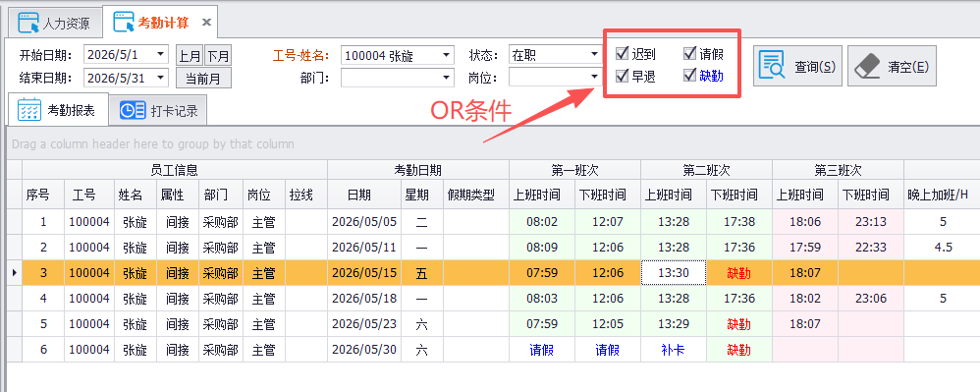
Task: Click the 查询(S) search button
Action: [x=797, y=66]
